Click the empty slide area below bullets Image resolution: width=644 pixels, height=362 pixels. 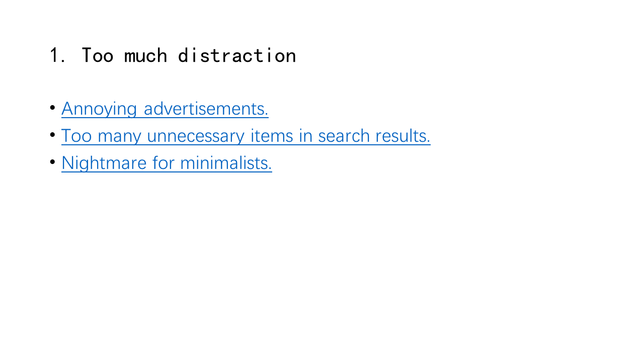(322, 266)
